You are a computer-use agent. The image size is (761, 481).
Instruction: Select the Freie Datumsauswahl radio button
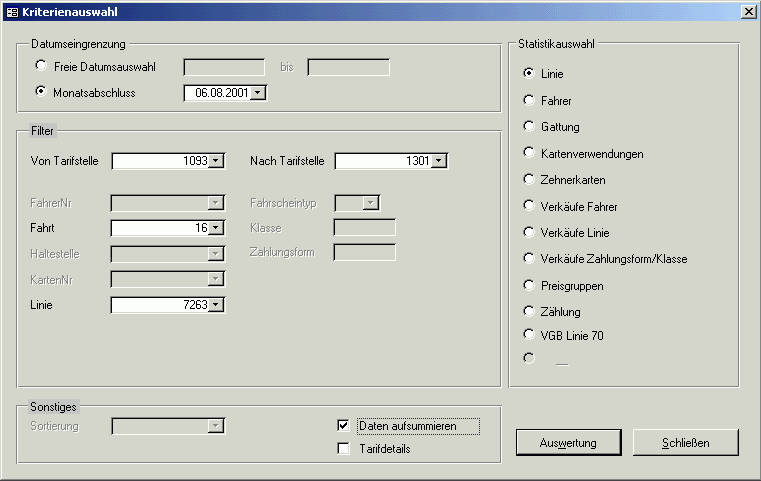41,65
